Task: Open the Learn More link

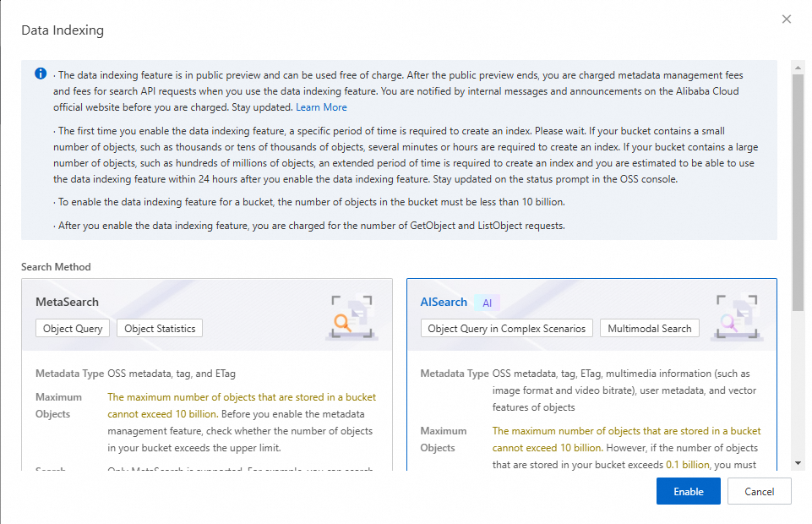Action: pyautogui.click(x=321, y=107)
